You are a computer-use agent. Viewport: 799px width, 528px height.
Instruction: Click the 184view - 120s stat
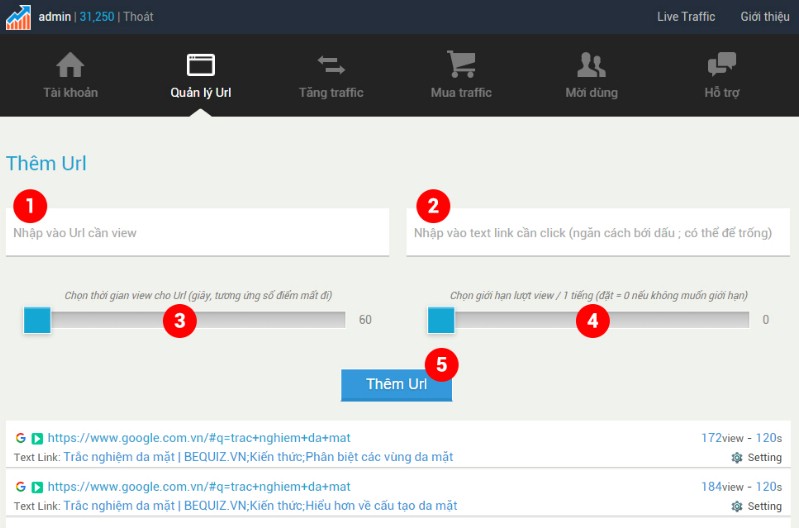coord(741,487)
